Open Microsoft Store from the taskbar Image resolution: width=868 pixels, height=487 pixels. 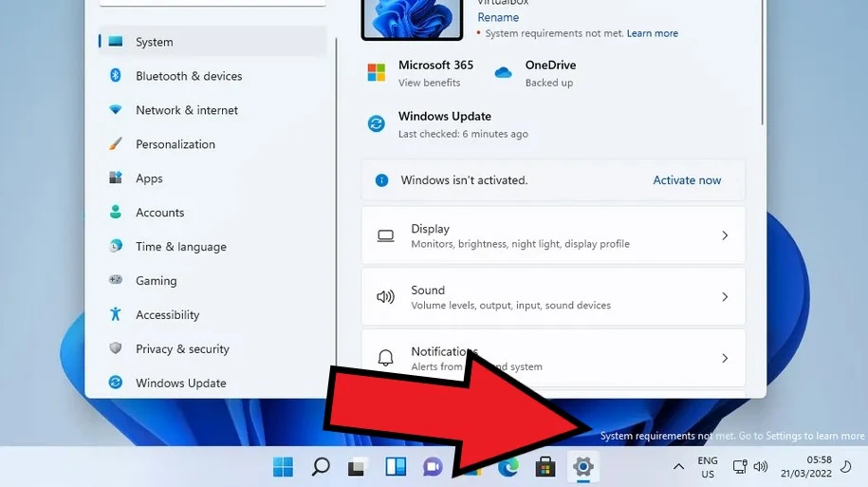545,467
